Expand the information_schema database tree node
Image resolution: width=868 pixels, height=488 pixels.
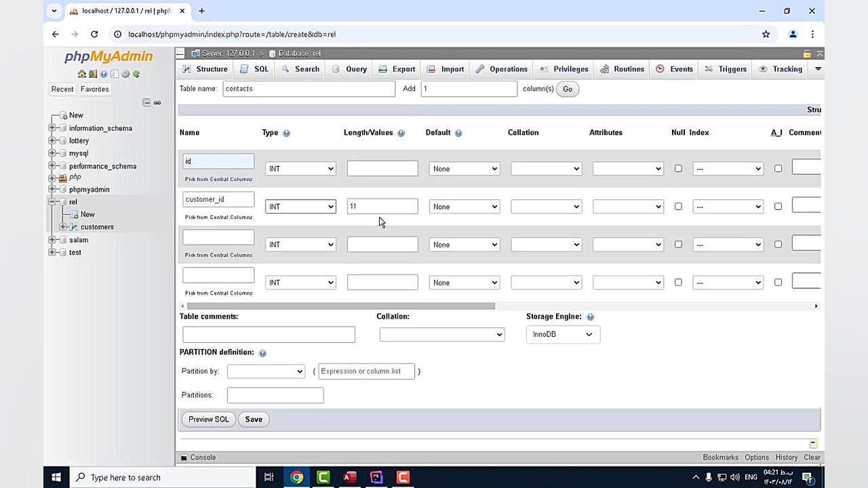(x=52, y=128)
